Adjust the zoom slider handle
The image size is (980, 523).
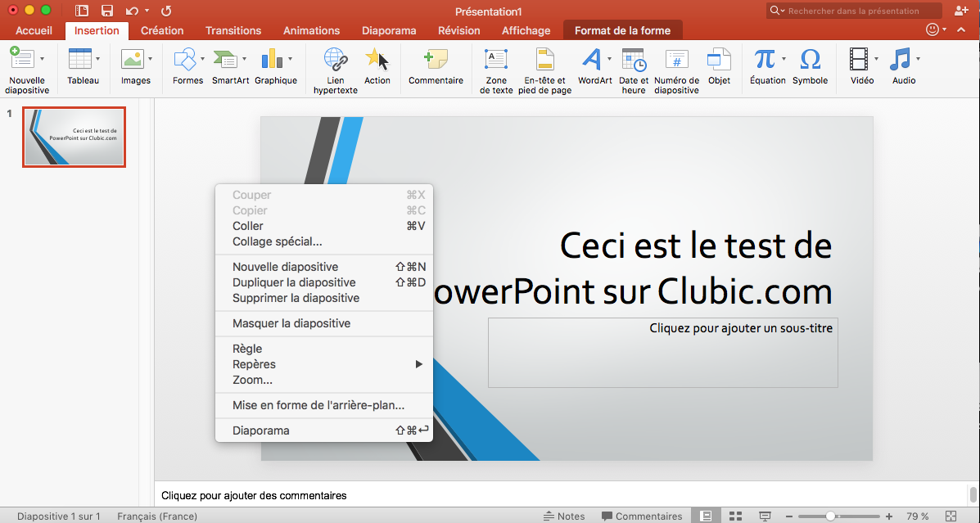point(830,516)
